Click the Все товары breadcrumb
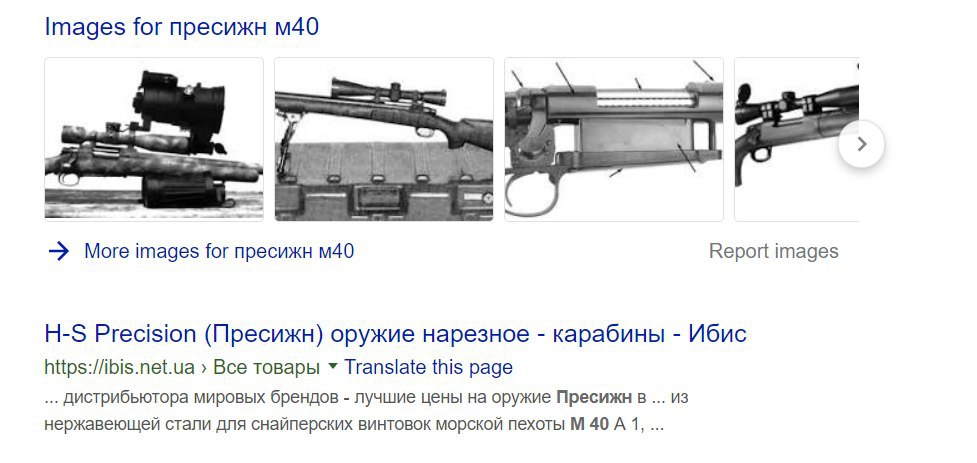 click(266, 367)
